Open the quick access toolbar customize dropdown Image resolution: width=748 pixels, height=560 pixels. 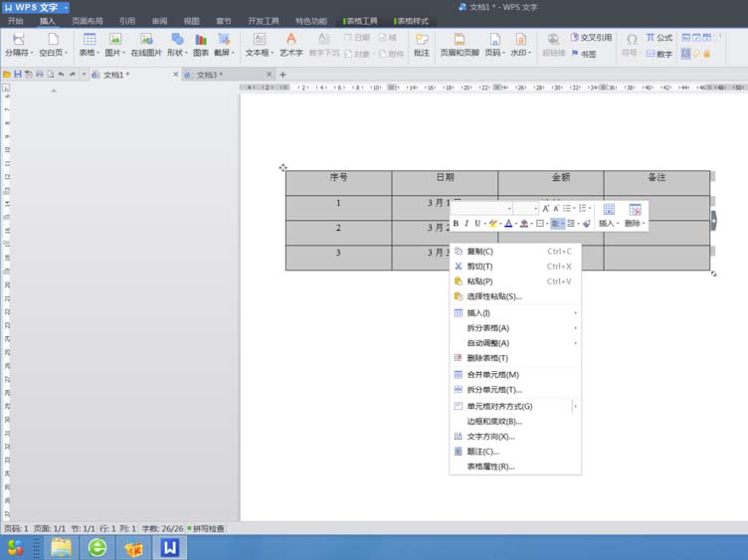[84, 75]
